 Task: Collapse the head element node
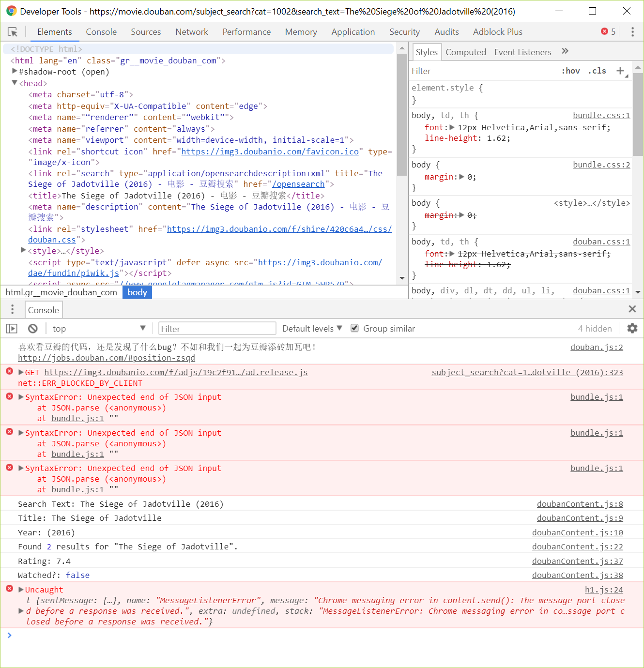(15, 83)
